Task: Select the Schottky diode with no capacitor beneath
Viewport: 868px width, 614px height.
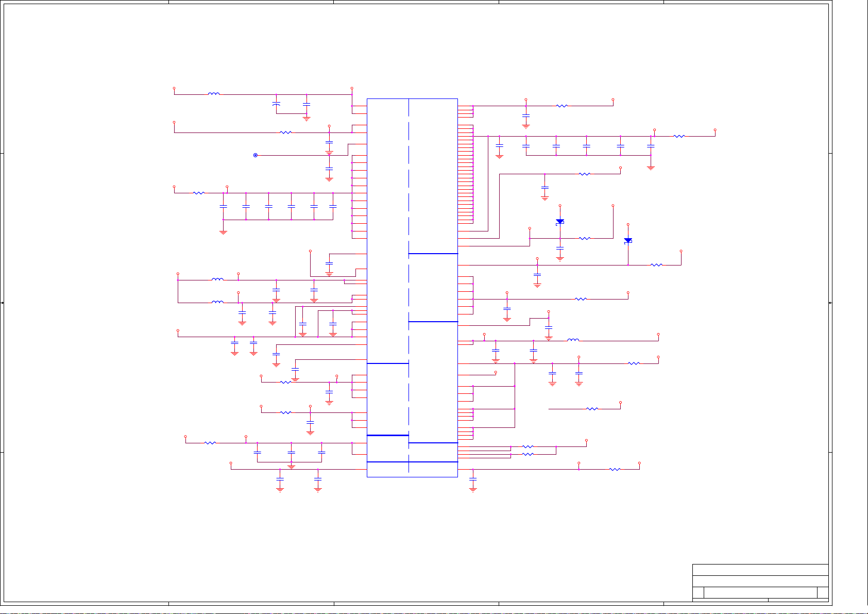Action: (628, 241)
